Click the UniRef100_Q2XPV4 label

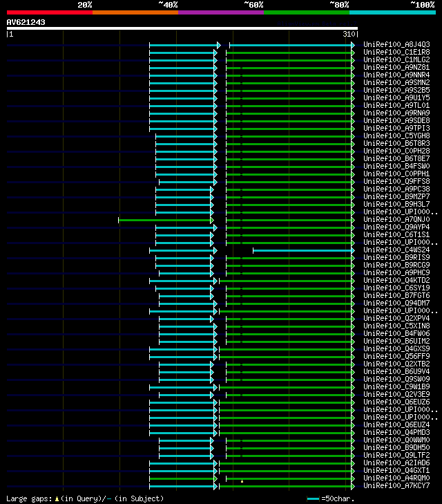click(x=396, y=319)
